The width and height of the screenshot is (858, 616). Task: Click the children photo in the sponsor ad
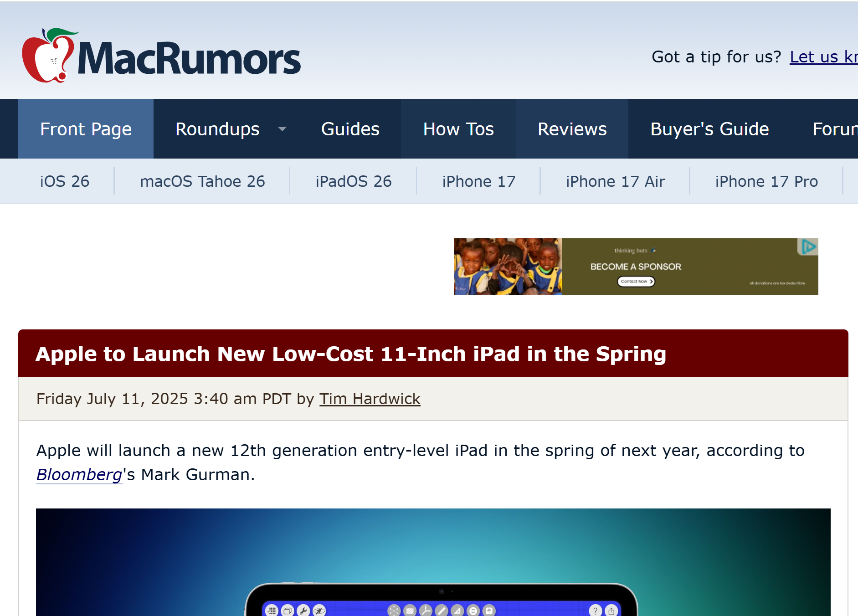point(508,267)
